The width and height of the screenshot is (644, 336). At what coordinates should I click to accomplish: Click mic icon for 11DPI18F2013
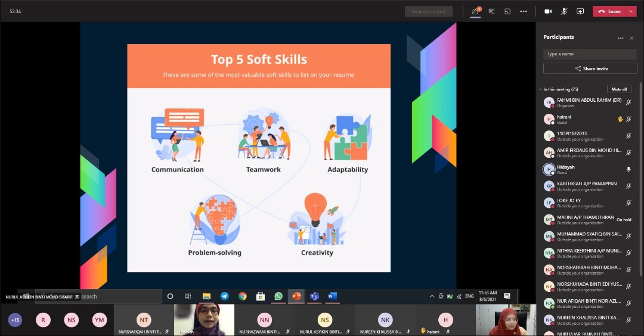click(628, 136)
